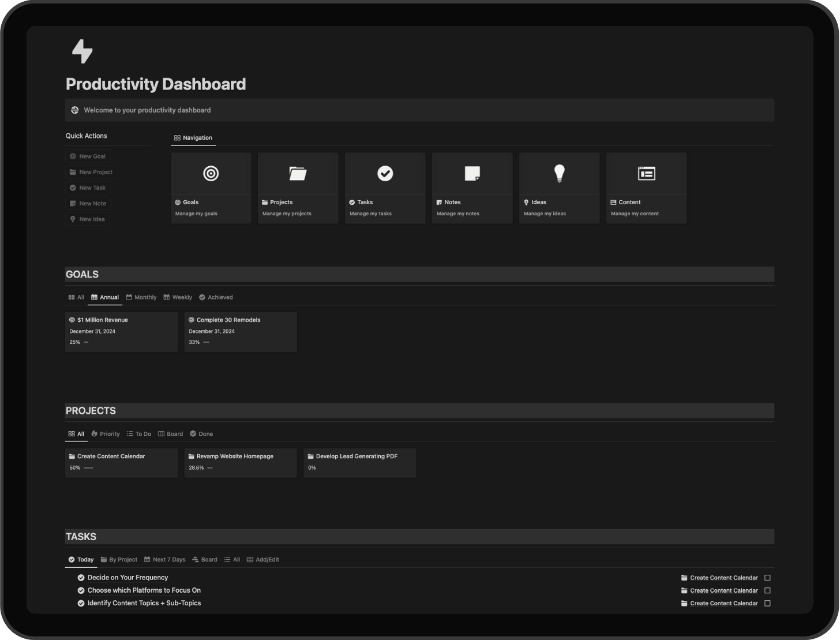The width and height of the screenshot is (840, 640).
Task: Click progress bar on Create Content Calendar
Action: coord(88,468)
